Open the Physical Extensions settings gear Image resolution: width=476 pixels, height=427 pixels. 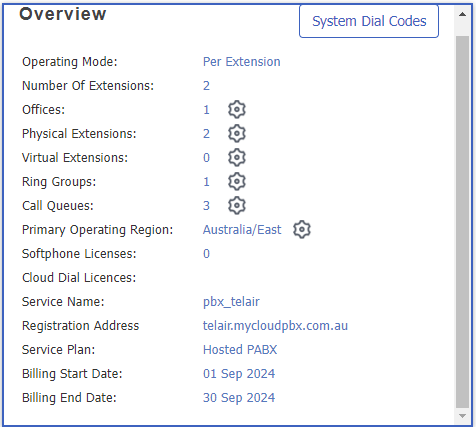click(237, 133)
